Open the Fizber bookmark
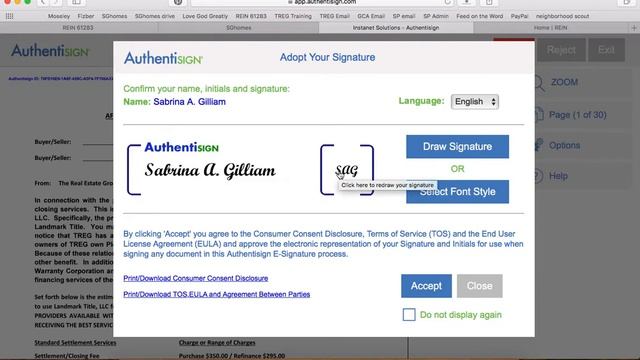 pos(86,16)
